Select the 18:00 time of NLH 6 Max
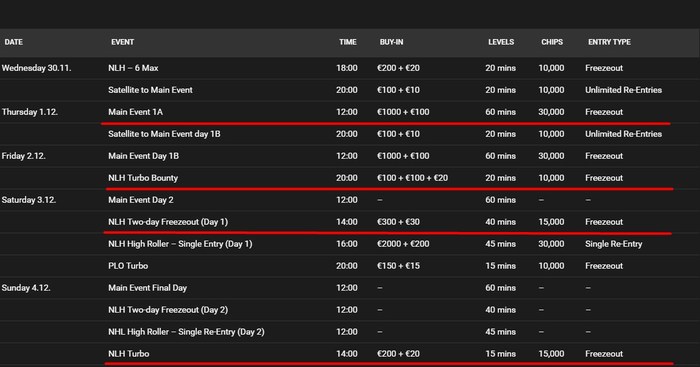700x367 pixels. (x=347, y=68)
